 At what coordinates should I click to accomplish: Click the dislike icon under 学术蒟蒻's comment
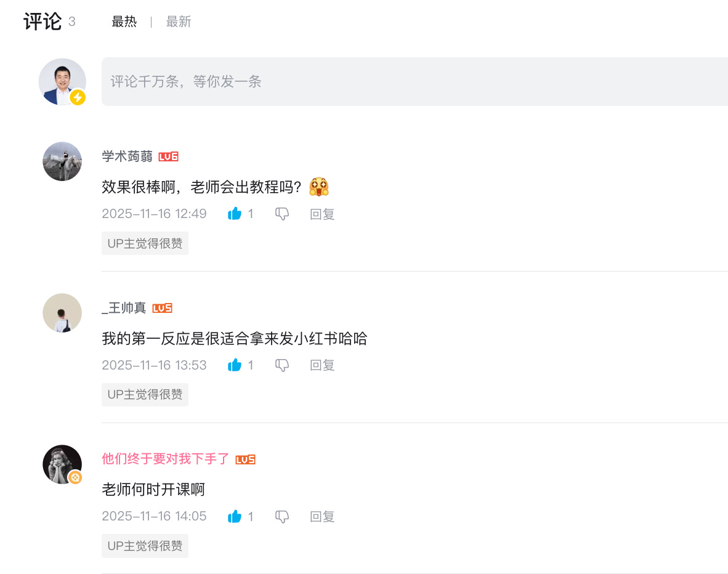(x=281, y=213)
